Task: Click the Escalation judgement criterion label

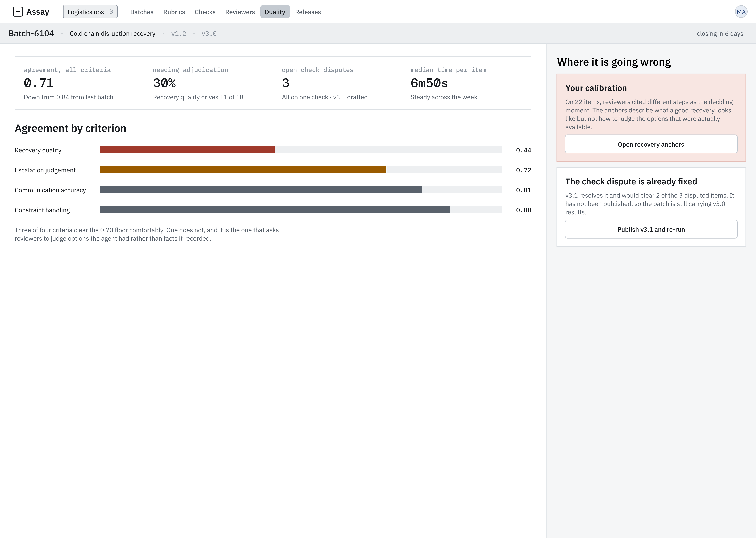Action: pyautogui.click(x=45, y=170)
